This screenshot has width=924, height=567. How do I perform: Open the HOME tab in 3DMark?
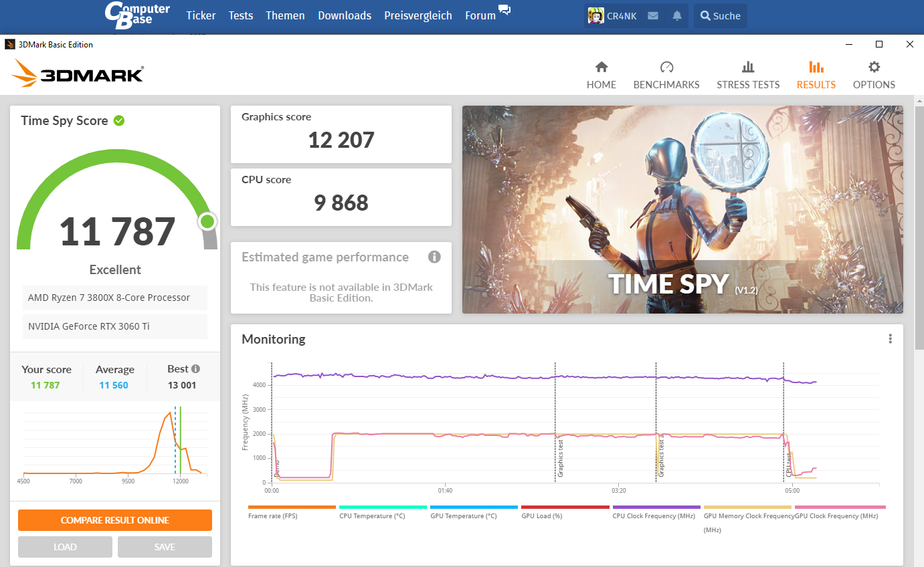click(x=602, y=76)
